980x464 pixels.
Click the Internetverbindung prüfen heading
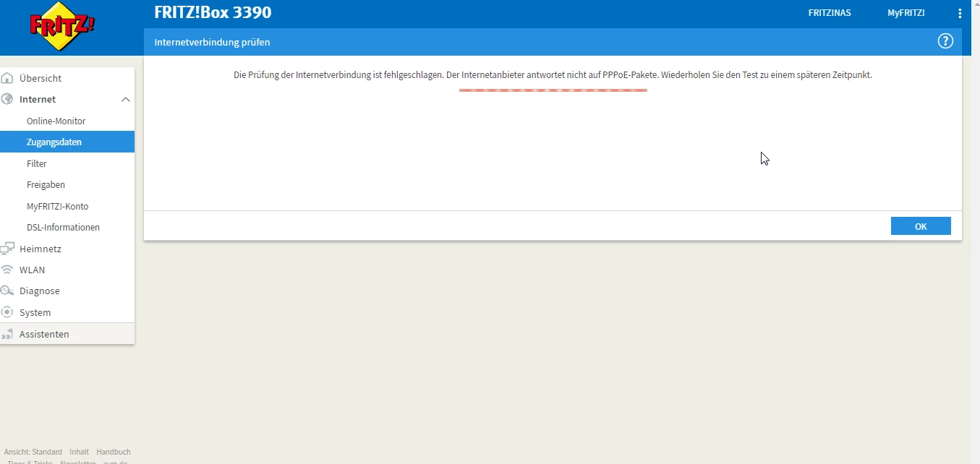(x=212, y=42)
